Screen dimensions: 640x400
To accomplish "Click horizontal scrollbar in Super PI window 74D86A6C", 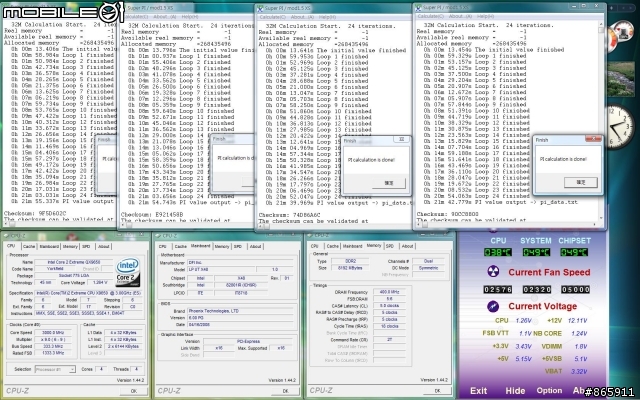I will coord(335,226).
